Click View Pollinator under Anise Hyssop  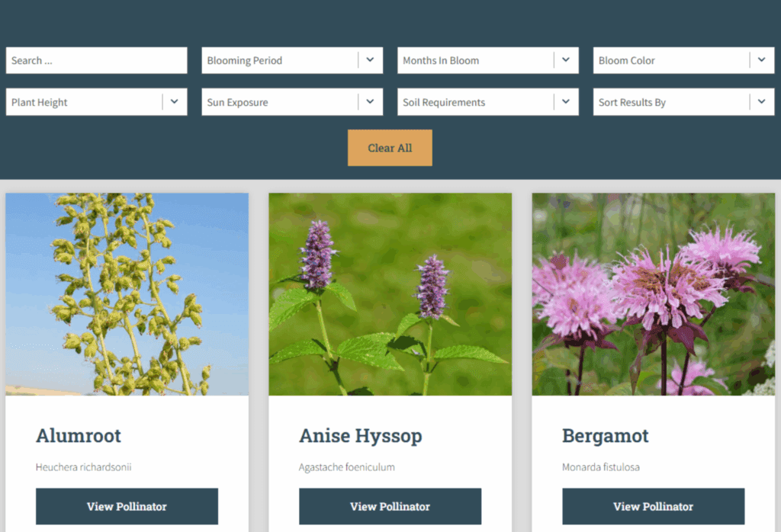coord(390,506)
